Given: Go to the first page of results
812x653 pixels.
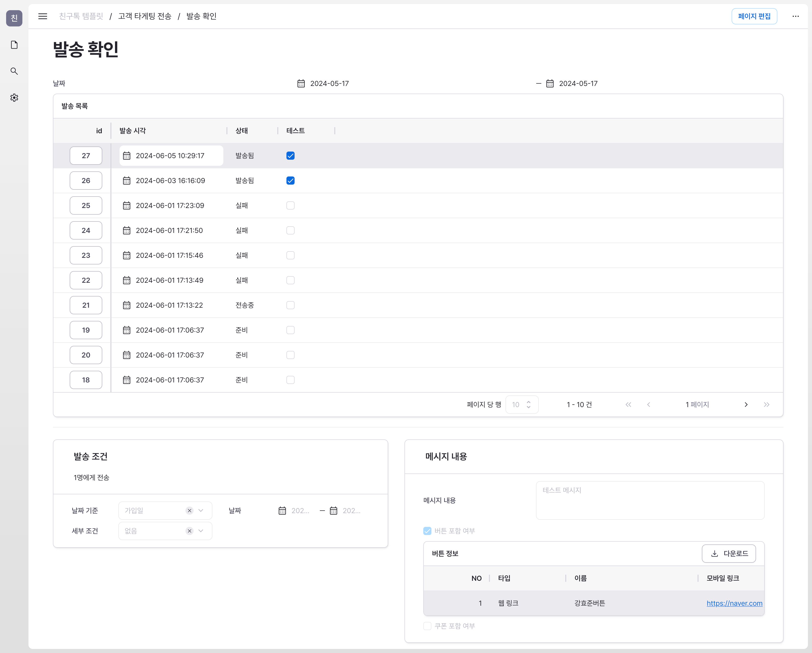Looking at the screenshot, I should (628, 405).
